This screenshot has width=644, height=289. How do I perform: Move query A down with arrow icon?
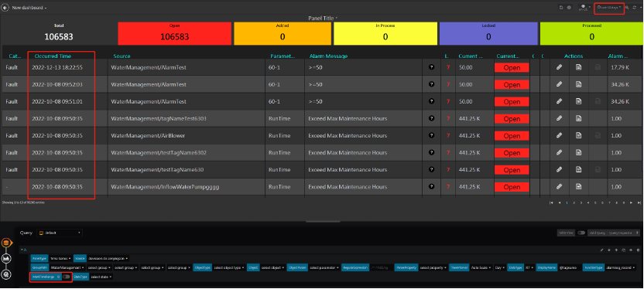point(609,250)
